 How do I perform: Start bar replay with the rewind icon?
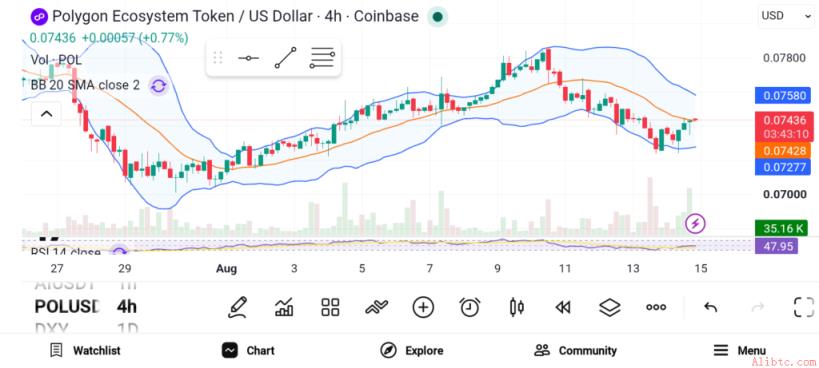coord(563,307)
